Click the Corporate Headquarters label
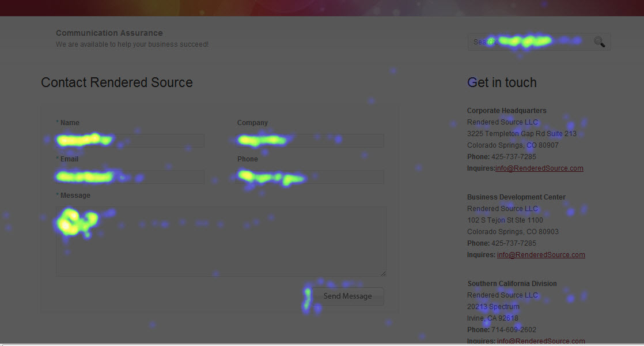The height and width of the screenshot is (346, 644). coord(506,111)
